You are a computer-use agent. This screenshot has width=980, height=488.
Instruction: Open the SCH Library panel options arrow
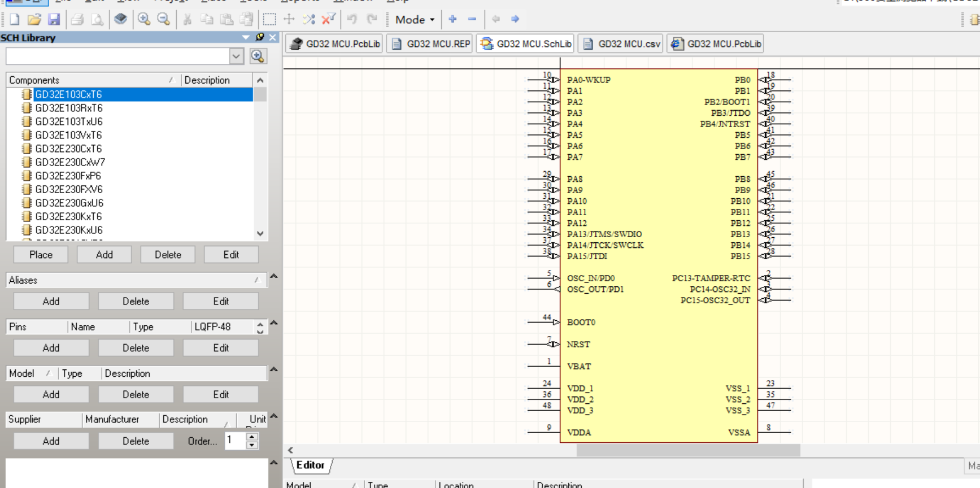click(x=246, y=37)
